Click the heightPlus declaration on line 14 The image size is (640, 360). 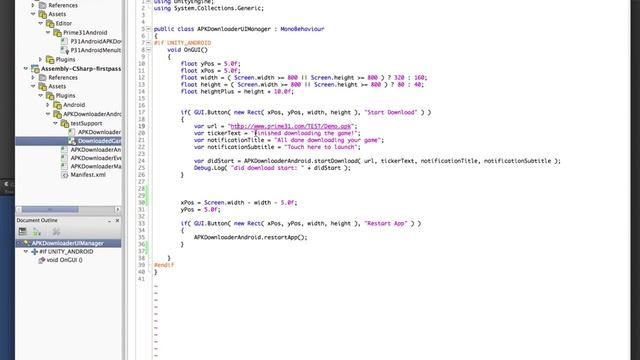237,91
